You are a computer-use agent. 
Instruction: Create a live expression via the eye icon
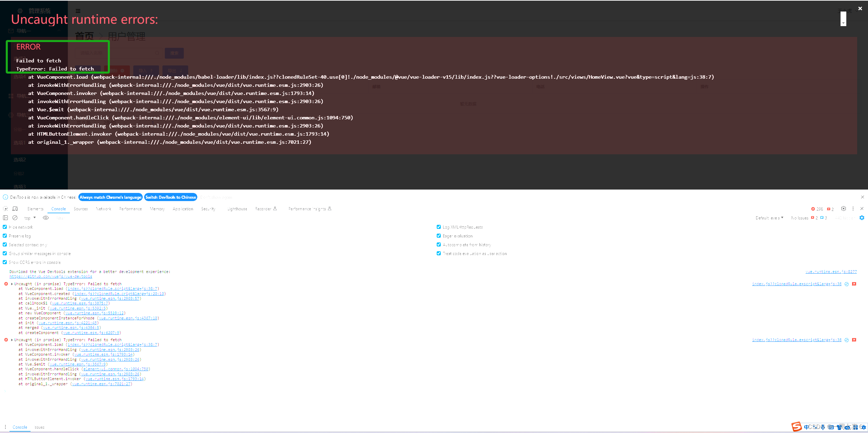46,218
